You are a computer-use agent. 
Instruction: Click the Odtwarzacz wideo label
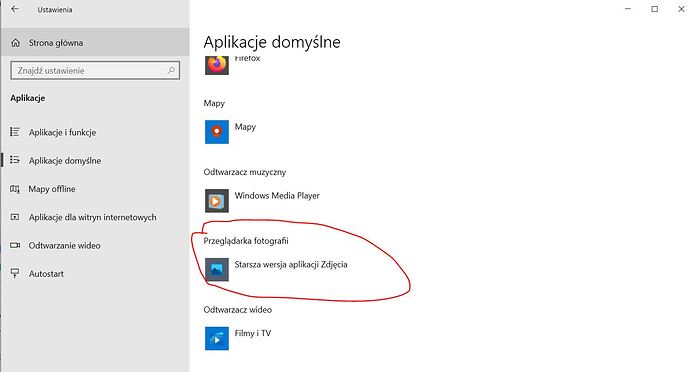[238, 309]
